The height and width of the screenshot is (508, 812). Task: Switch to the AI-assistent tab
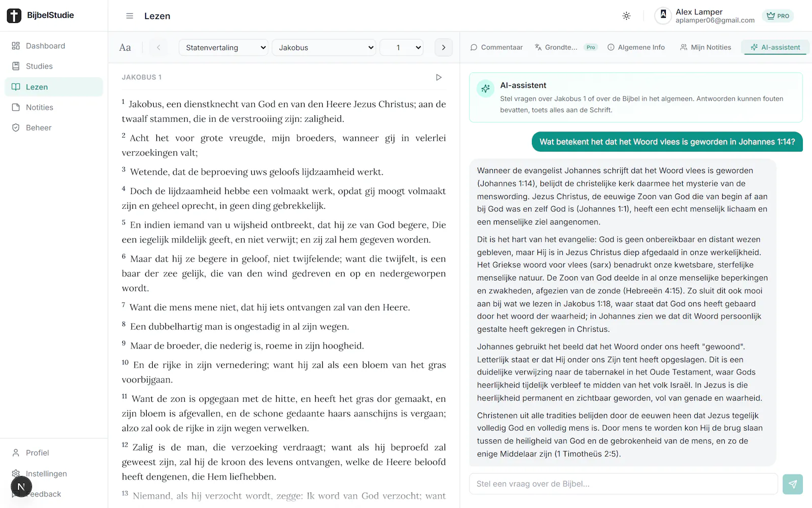click(775, 47)
